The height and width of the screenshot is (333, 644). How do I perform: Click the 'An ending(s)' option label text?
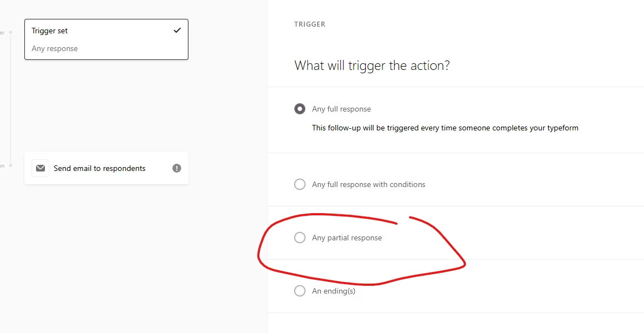334,291
